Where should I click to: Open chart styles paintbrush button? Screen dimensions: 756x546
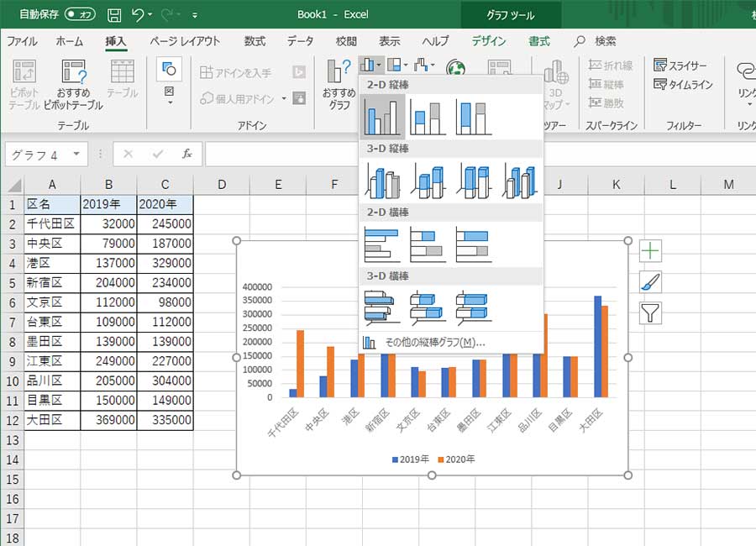(650, 282)
